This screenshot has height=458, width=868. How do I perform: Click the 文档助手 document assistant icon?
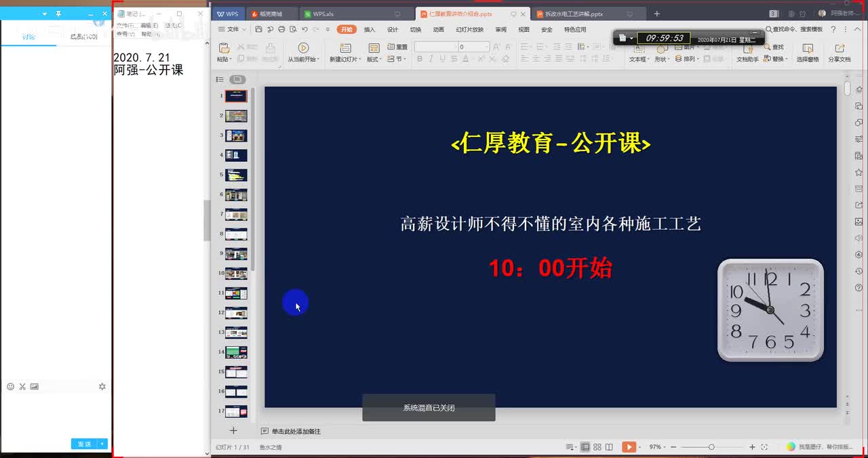click(747, 49)
